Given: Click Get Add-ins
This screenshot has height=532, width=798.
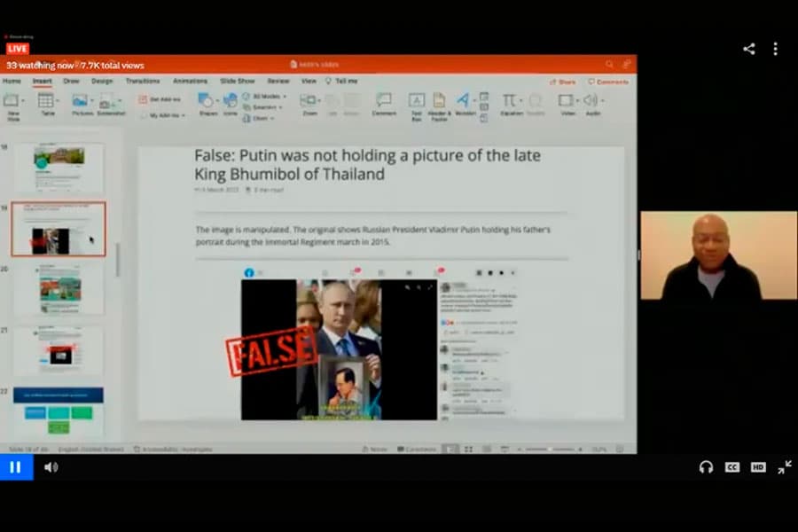Looking at the screenshot, I should point(160,99).
